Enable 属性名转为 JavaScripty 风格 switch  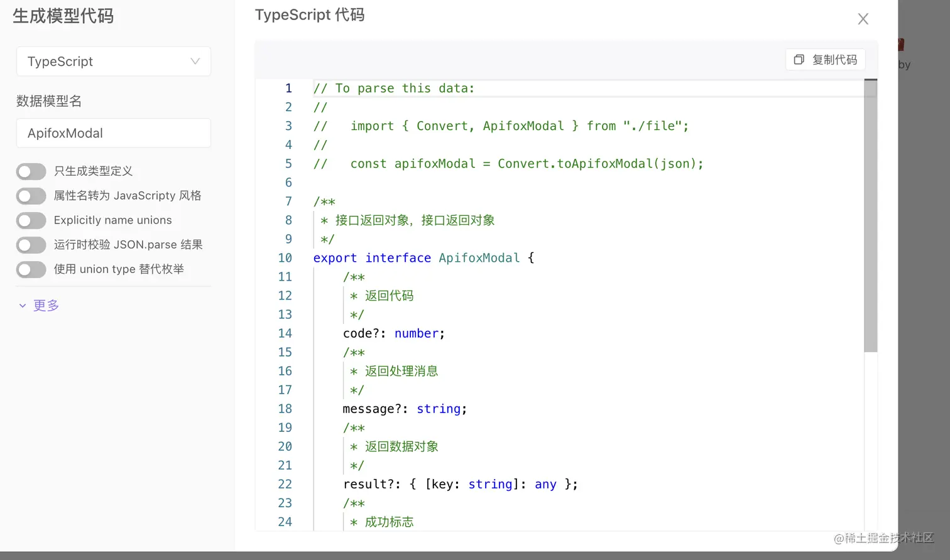point(31,196)
